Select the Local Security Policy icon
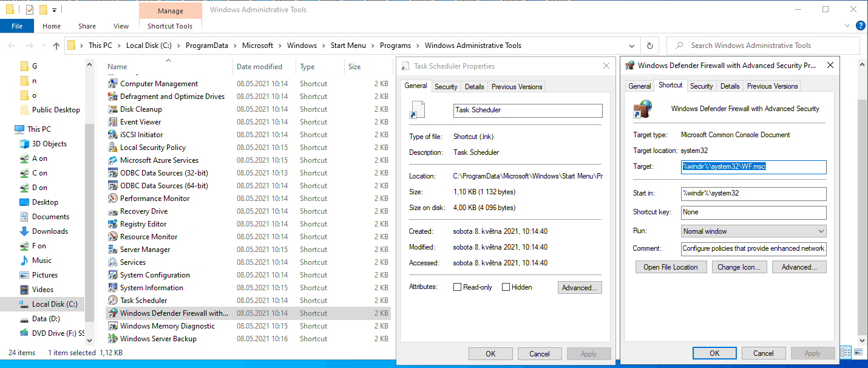Image resolution: width=868 pixels, height=368 pixels. (112, 148)
